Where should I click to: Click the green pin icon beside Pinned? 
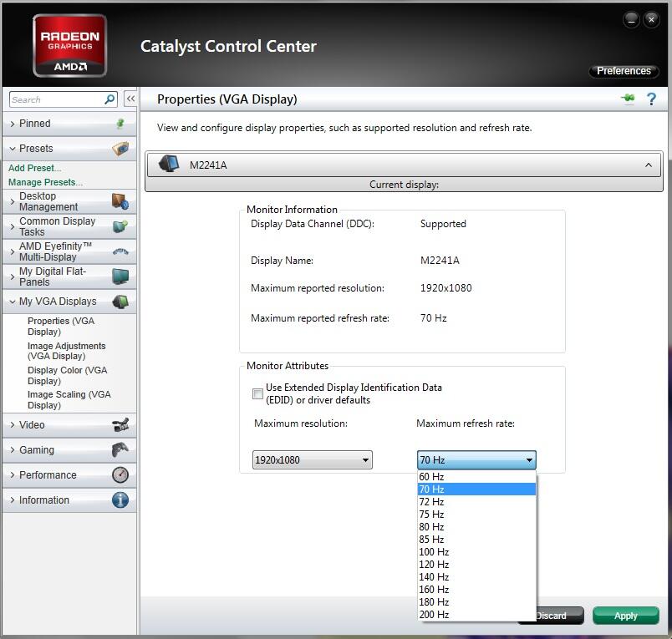120,124
